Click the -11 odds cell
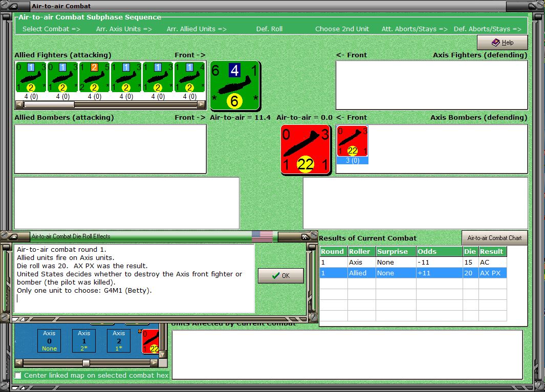The width and height of the screenshot is (545, 392). [440, 263]
